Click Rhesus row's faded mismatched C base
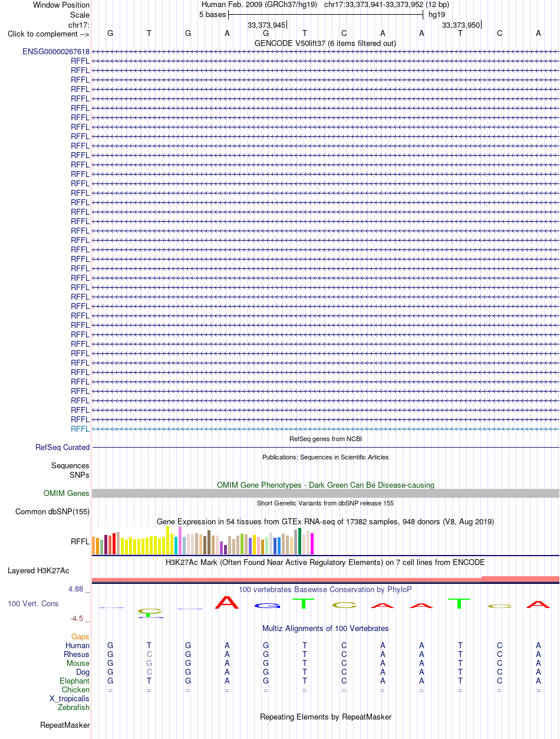 [x=149, y=655]
